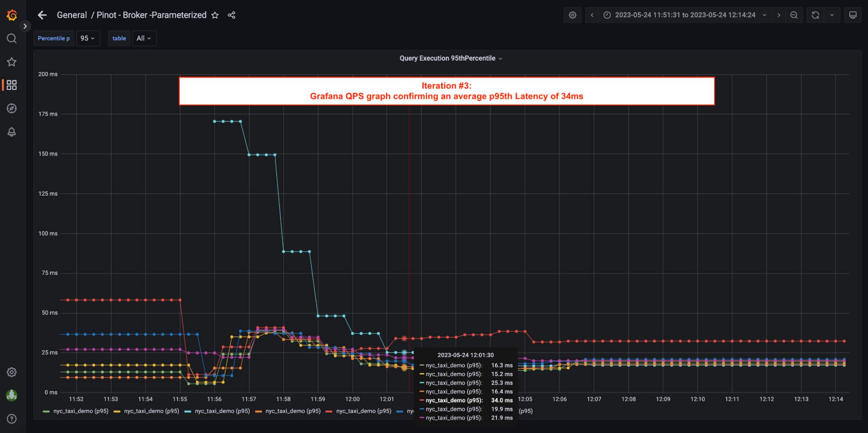Click the General folder breadcrumb
Screen dimensions: 868x433
coord(72,15)
